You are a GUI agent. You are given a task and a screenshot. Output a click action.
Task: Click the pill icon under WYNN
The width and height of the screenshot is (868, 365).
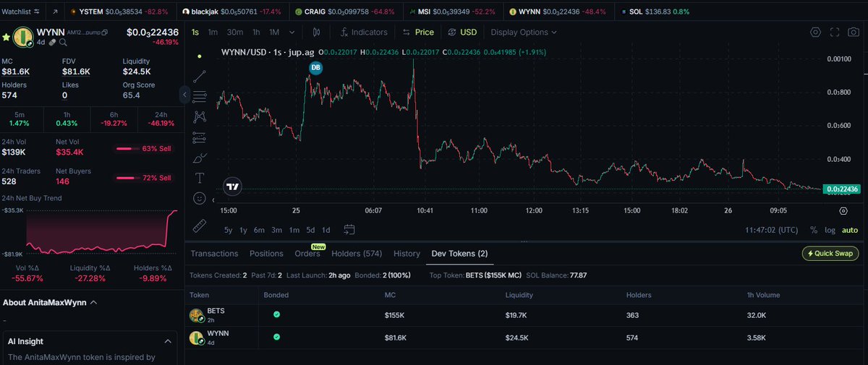pos(54,43)
